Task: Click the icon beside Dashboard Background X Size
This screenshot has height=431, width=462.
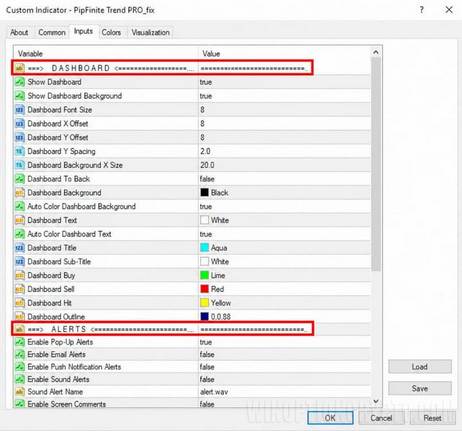Action: pyautogui.click(x=20, y=165)
